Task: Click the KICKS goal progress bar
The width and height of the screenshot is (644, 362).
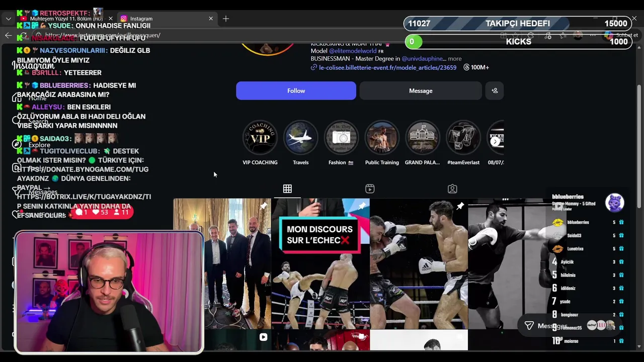Action: [x=518, y=41]
